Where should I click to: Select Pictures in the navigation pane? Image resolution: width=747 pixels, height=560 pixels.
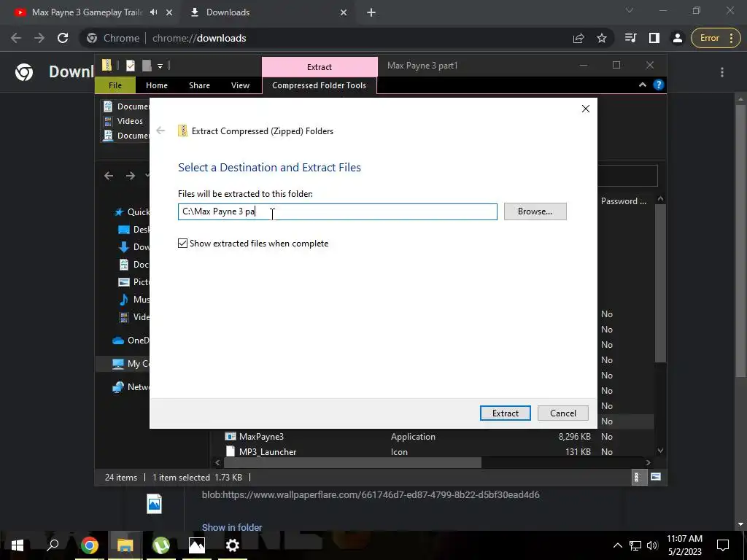(134, 282)
